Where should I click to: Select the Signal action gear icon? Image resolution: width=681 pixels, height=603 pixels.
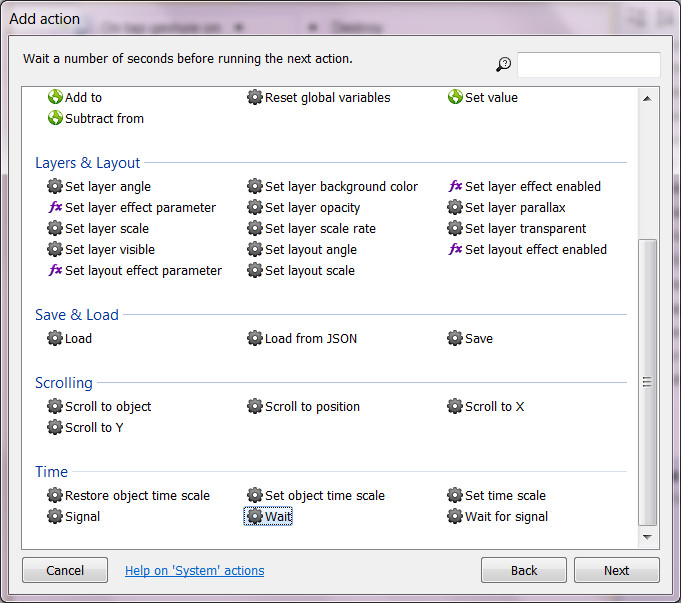(55, 516)
